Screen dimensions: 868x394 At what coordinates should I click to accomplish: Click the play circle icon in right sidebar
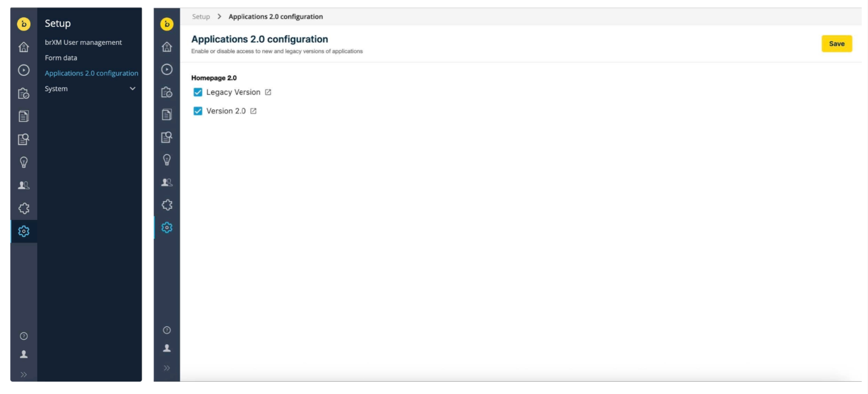(167, 69)
